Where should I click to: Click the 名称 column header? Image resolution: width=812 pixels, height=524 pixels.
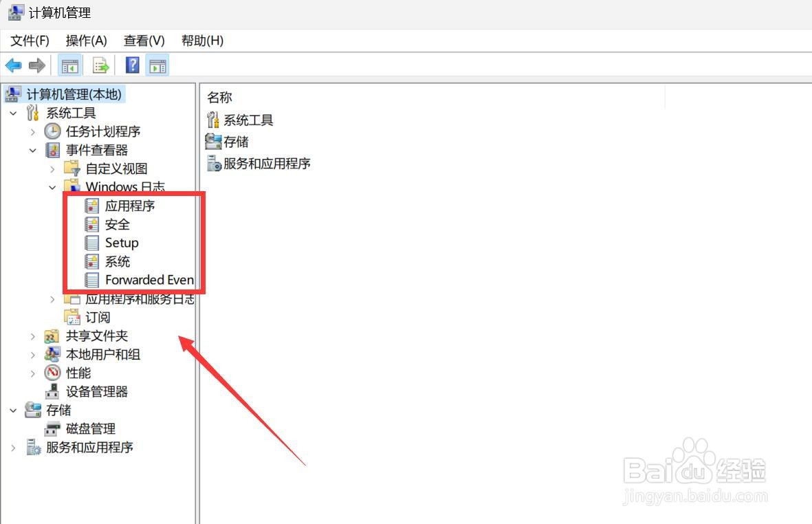coord(219,98)
